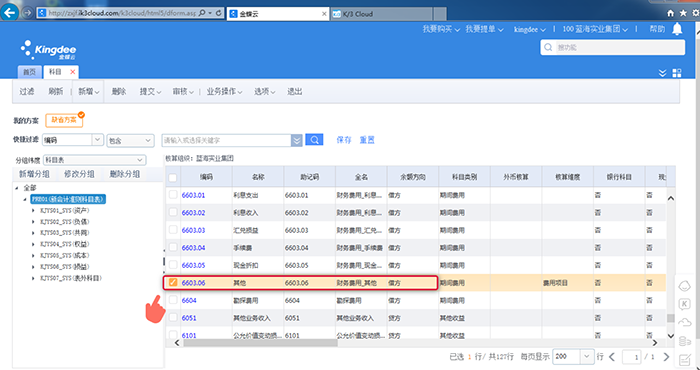Open the 提交 toolbar menu
Image resolution: width=700 pixels, height=370 pixels.
point(150,91)
